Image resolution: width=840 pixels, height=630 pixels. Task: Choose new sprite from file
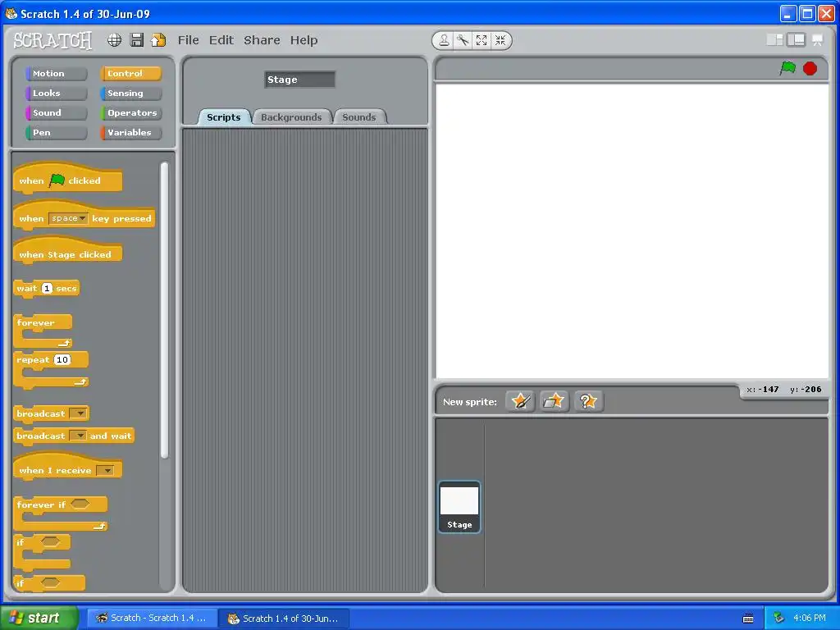(554, 401)
